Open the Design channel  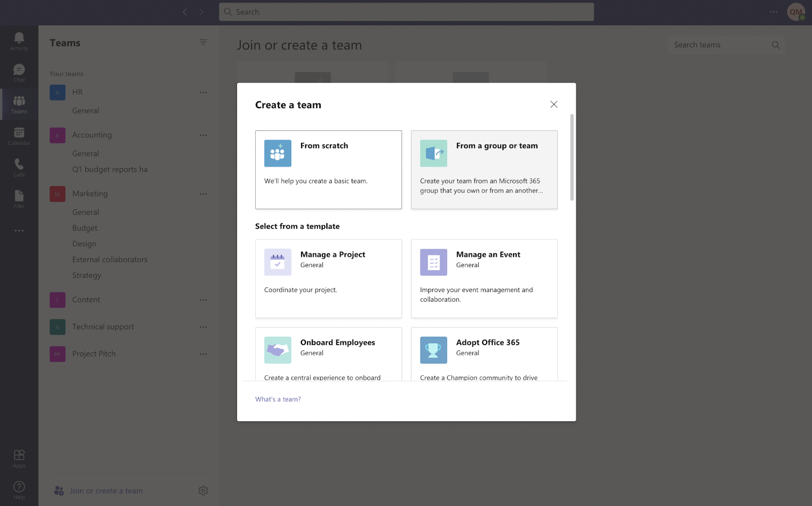pos(84,244)
